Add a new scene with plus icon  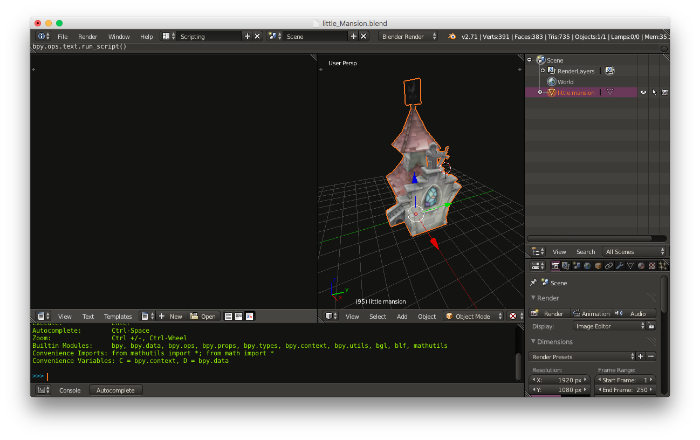click(x=354, y=36)
